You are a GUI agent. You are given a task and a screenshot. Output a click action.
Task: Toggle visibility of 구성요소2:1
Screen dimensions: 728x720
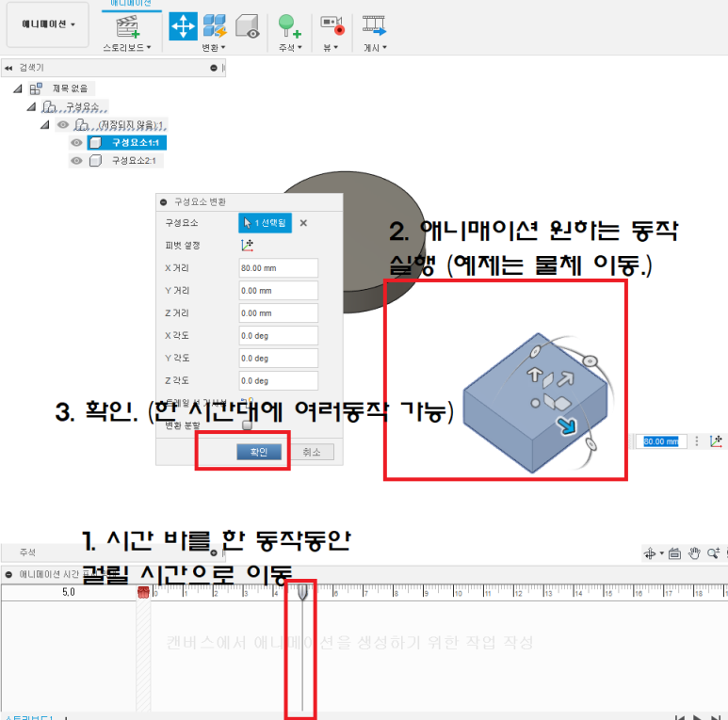[76, 161]
